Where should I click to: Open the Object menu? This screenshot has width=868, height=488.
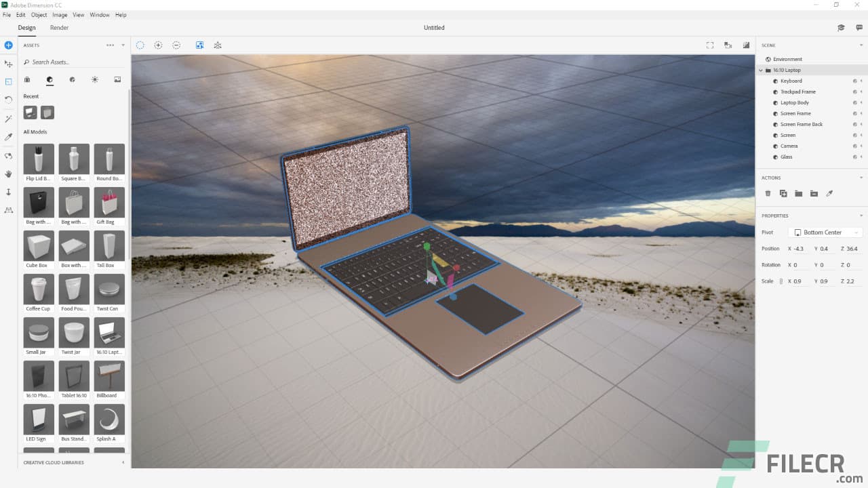[x=39, y=14]
